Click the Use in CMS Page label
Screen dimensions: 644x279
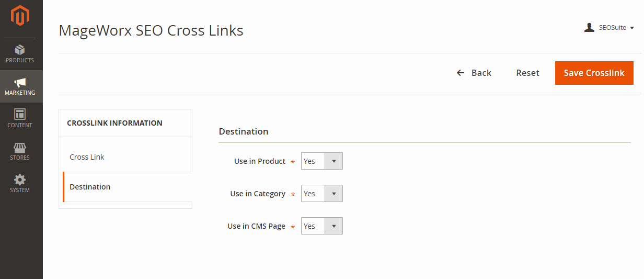pos(256,226)
